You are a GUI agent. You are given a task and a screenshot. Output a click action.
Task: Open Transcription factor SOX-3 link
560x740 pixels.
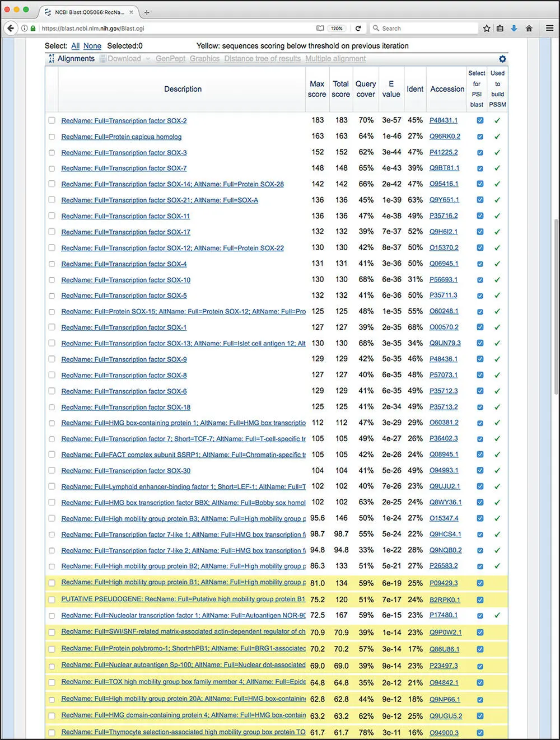point(124,152)
